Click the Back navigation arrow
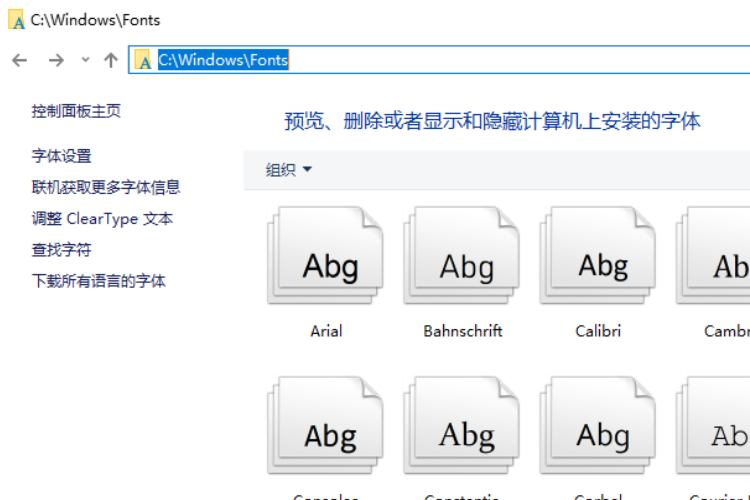This screenshot has width=750, height=500. pos(20,60)
